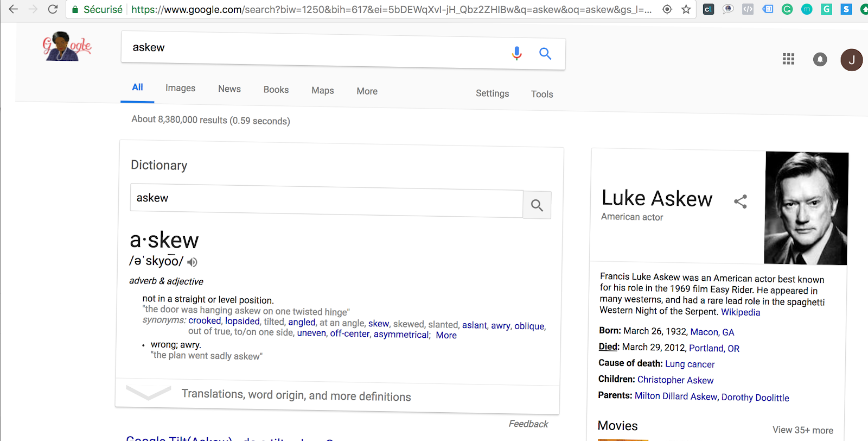Viewport: 868px width, 441px height.
Task: Open the Wikipedia link for Luke Askew
Action: [x=741, y=312]
